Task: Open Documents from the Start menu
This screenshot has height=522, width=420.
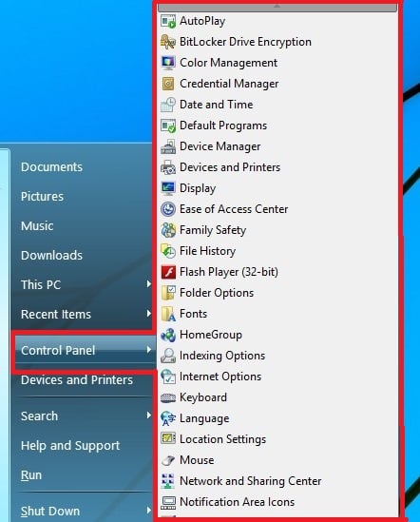Action: click(x=51, y=167)
